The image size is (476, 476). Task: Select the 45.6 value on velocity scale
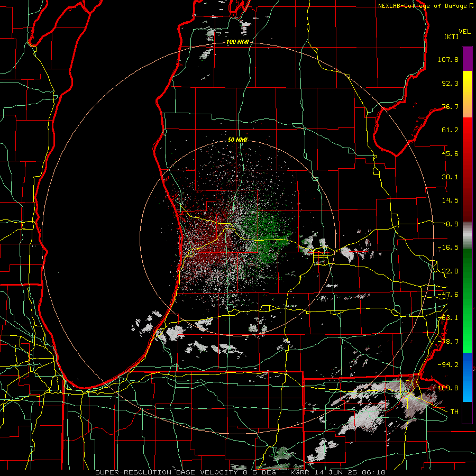tap(450, 153)
